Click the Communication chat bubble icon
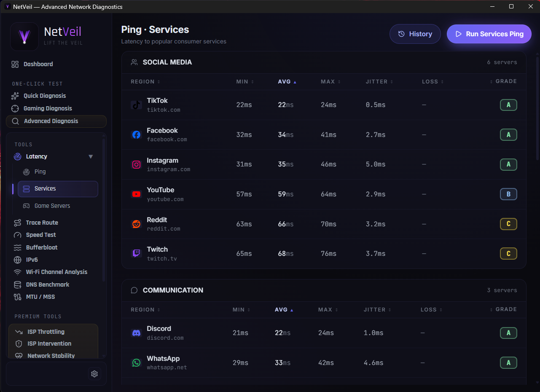 click(134, 290)
